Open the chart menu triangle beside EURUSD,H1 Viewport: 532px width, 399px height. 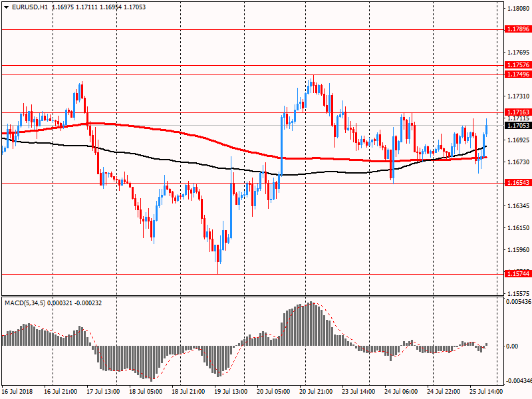coord(7,7)
